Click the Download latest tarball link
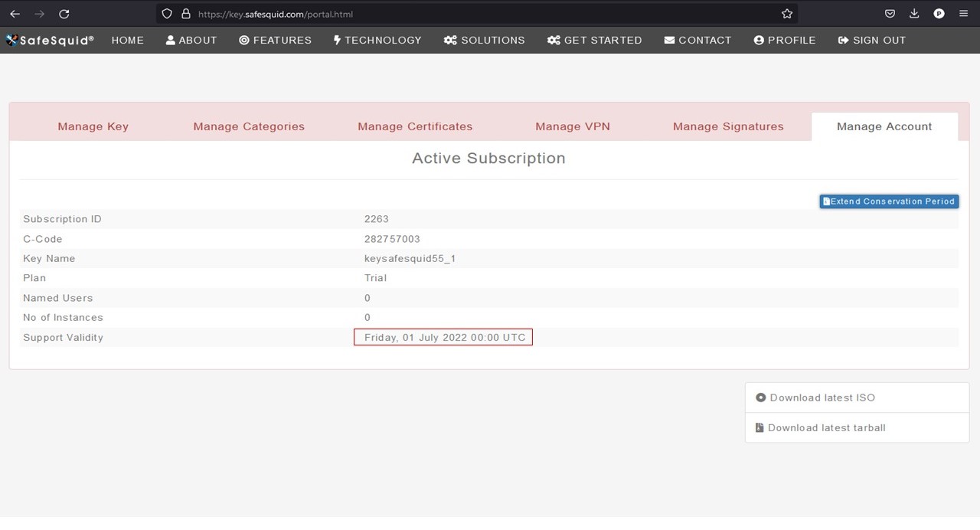 [827, 427]
